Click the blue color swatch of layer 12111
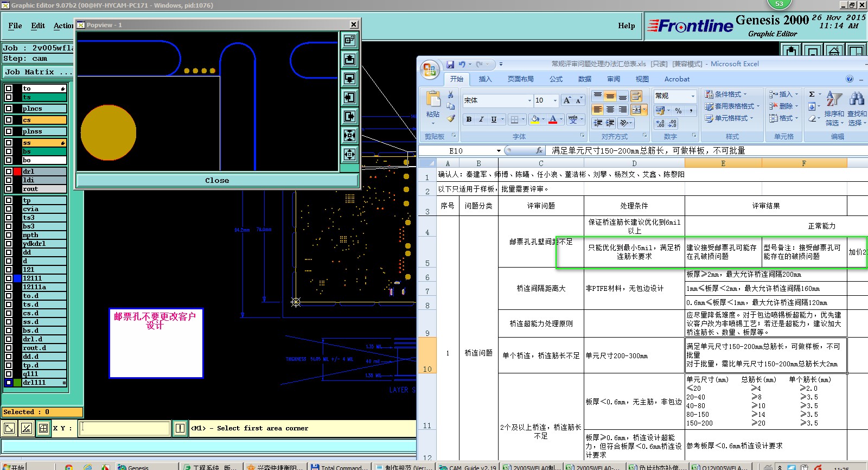The height and width of the screenshot is (470, 868). point(17,278)
